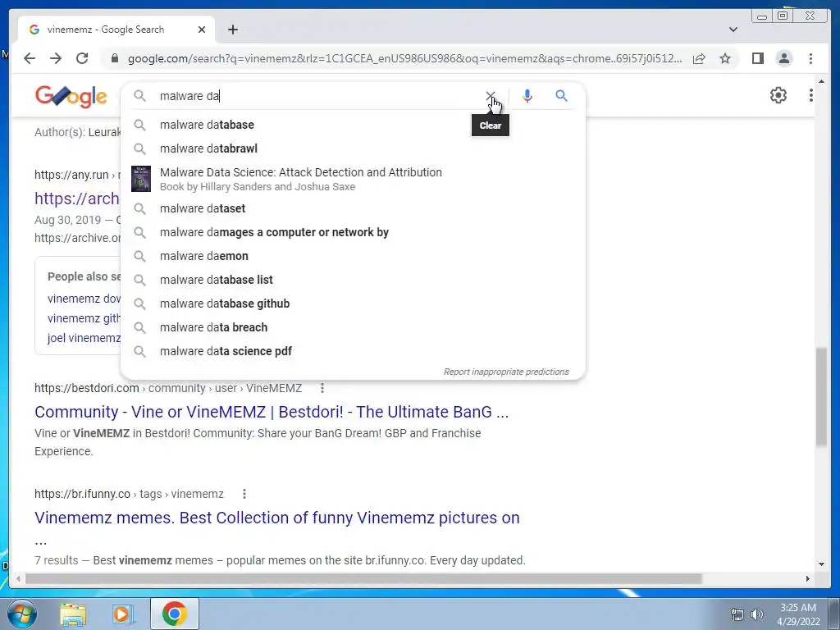Expand the tab search chevron
The image size is (840, 630).
[733, 30]
